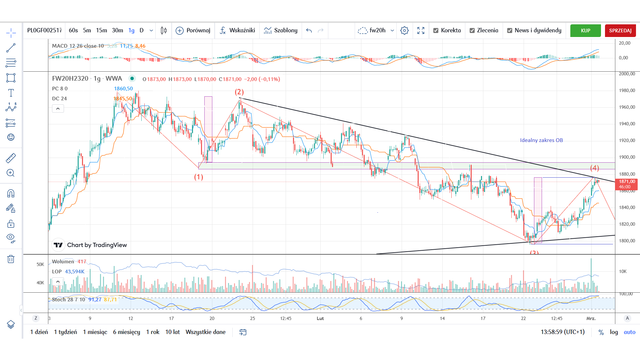The width and height of the screenshot is (640, 360).
Task: Switch chart to fullscreen mode
Action: coord(421,31)
